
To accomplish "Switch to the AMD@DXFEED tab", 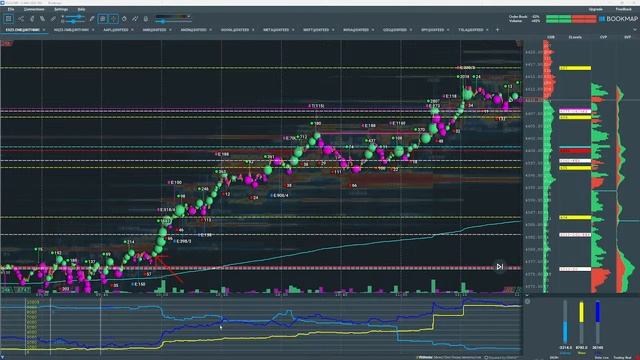I will [x=154, y=30].
